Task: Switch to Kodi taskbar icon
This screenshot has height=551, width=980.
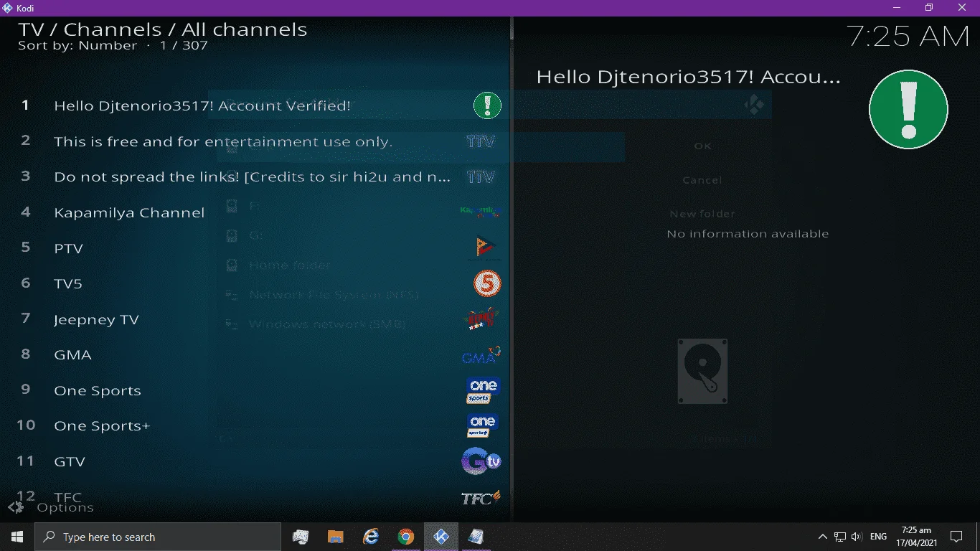Action: 440,537
